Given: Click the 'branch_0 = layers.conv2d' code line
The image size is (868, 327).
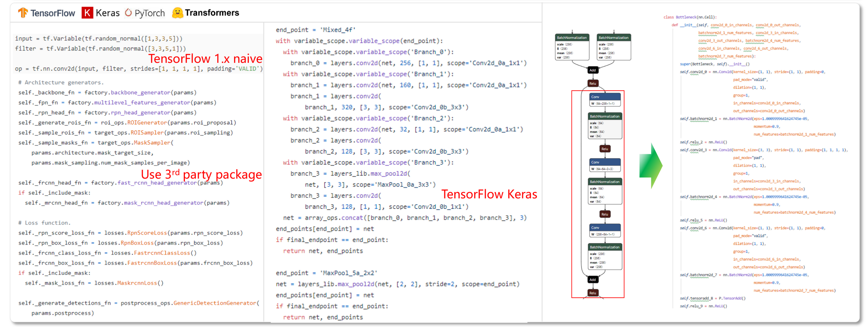Looking at the screenshot, I should 408,63.
